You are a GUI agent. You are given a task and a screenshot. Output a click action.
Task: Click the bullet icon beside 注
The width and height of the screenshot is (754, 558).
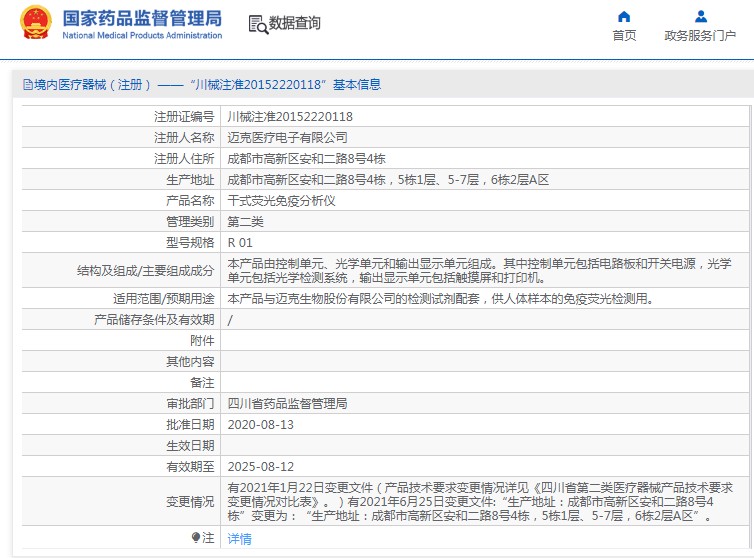tap(196, 538)
